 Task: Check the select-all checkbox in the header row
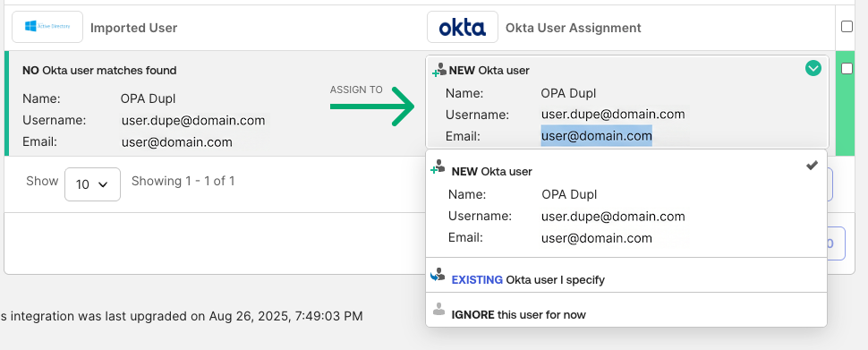click(x=847, y=27)
